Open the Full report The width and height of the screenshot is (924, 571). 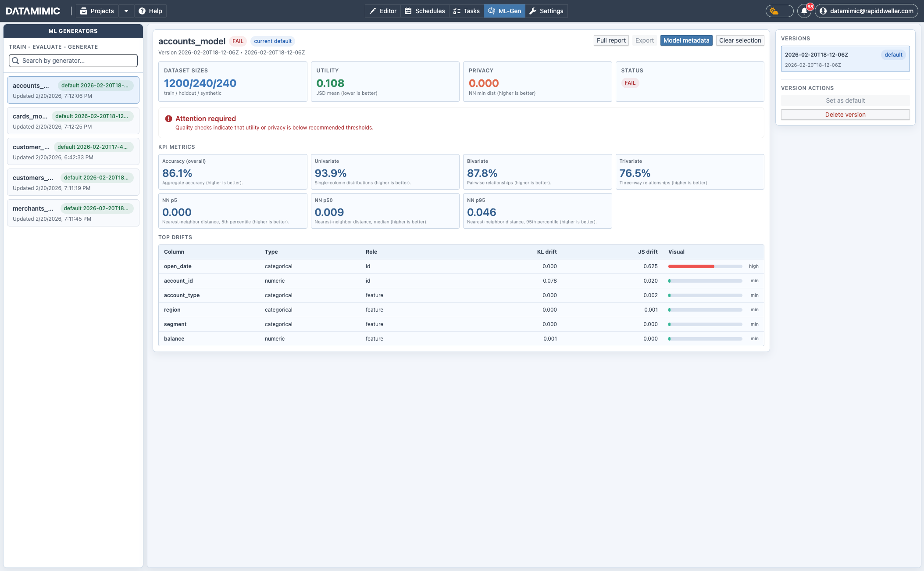tap(611, 40)
